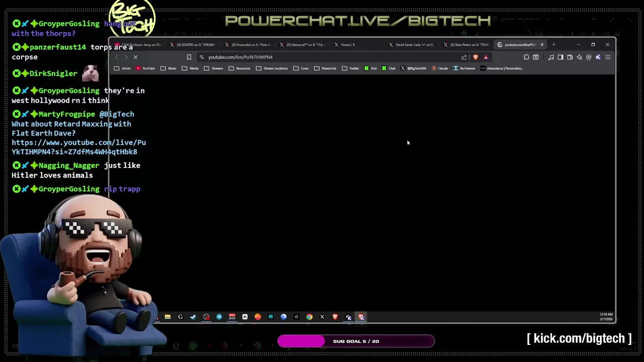This screenshot has width=644, height=362.
Task: Open the YouTube bookmark
Action: point(145,68)
